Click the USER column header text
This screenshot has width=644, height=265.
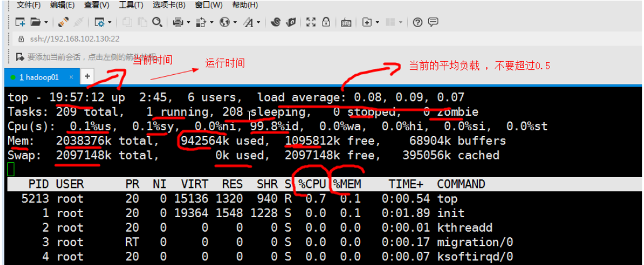(x=70, y=184)
